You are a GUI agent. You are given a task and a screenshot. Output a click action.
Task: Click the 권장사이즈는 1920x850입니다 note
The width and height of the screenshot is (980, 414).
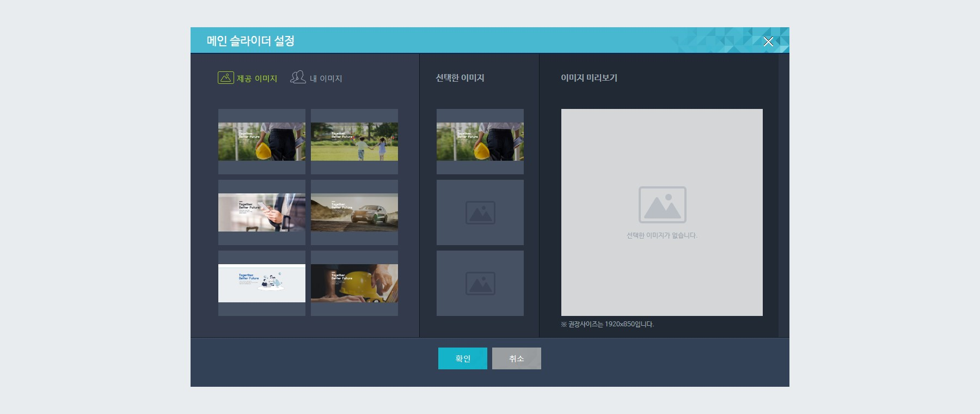(x=608, y=324)
